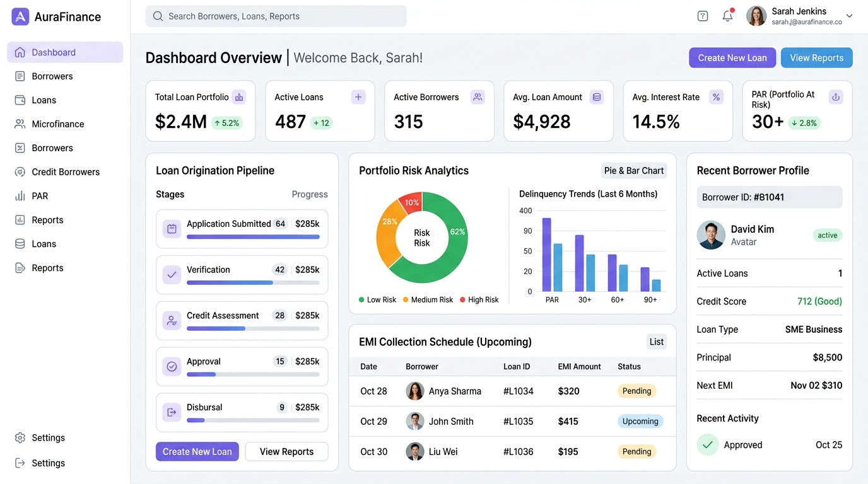Click View Reports in the Loan Origination Pipeline panel

tap(286, 451)
